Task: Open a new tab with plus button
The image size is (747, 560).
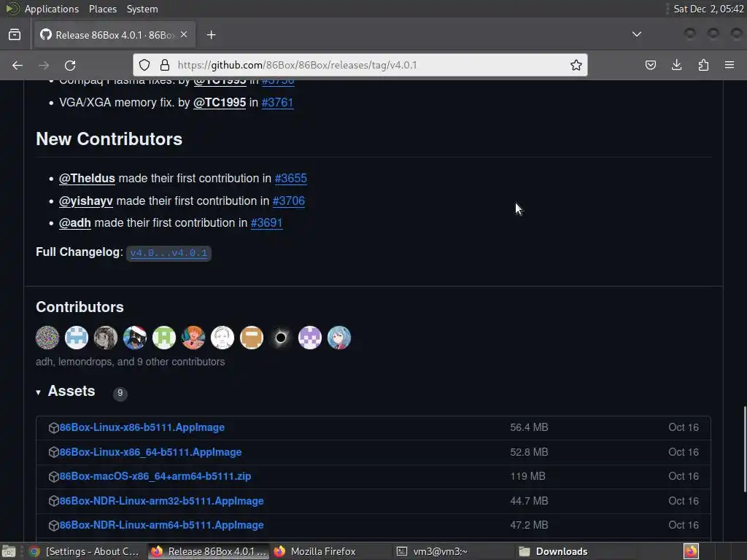Action: [x=211, y=35]
